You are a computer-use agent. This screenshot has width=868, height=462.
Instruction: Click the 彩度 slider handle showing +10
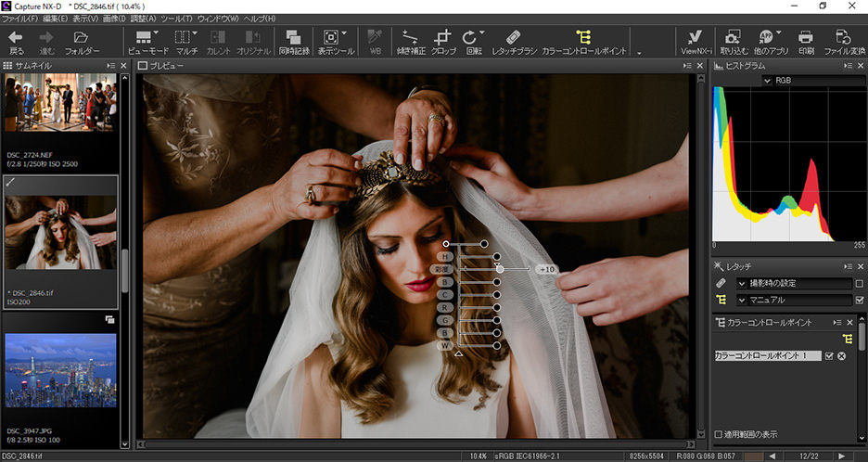click(500, 269)
